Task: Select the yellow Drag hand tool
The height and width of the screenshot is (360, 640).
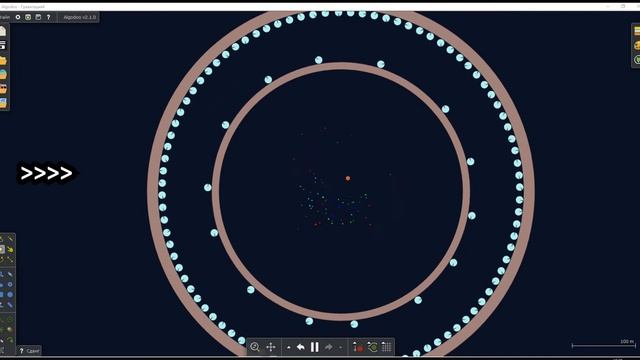Action: coord(10,250)
